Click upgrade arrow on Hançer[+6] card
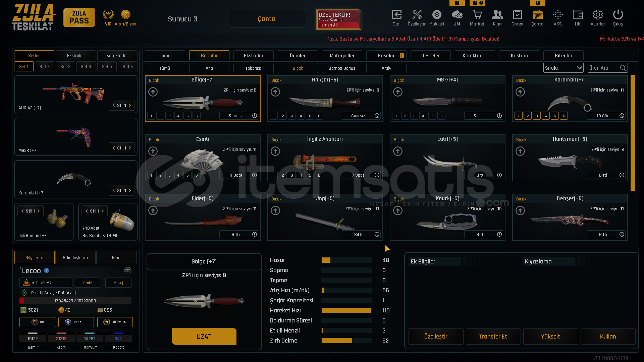The height and width of the screenshot is (362, 644). click(x=275, y=92)
